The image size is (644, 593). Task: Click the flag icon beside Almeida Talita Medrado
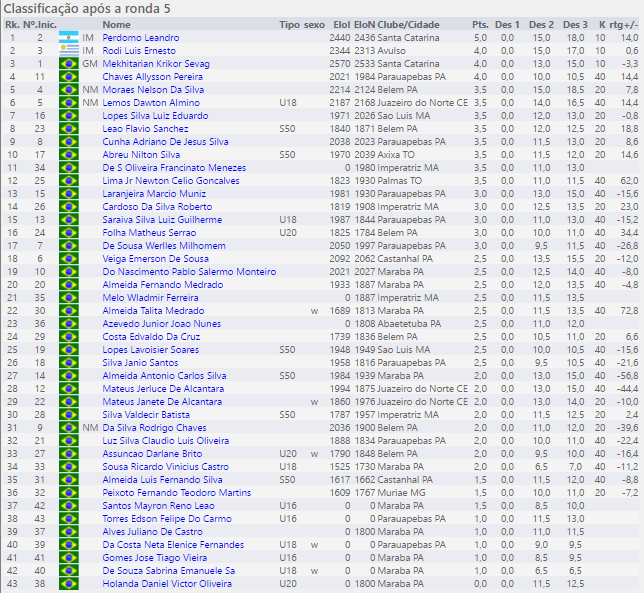pyautogui.click(x=68, y=310)
